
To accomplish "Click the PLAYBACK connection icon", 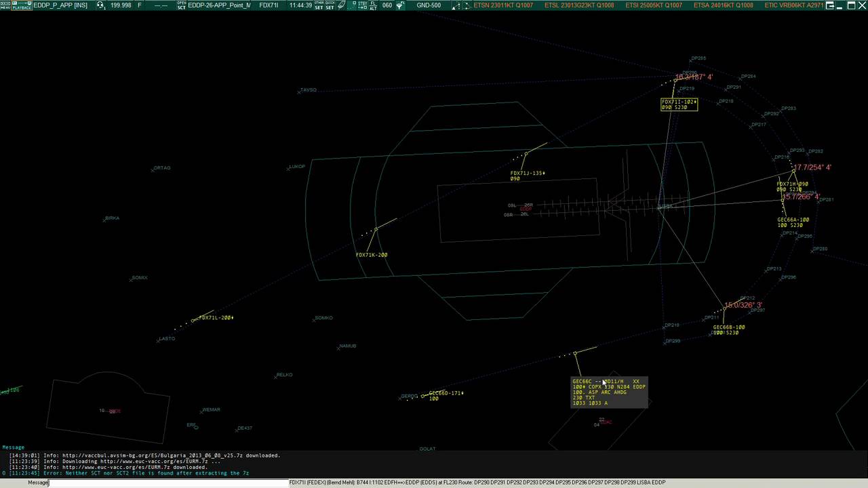I will point(22,5).
